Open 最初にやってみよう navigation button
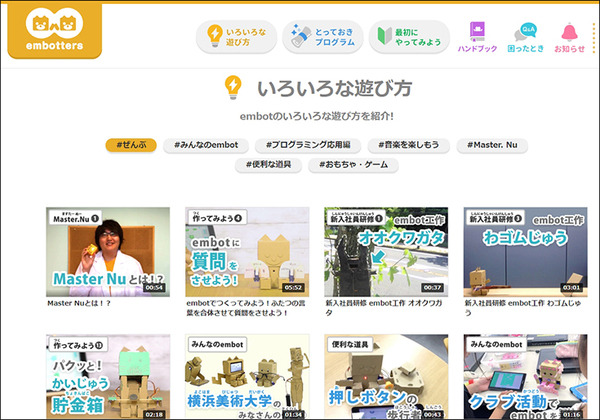 pos(409,37)
